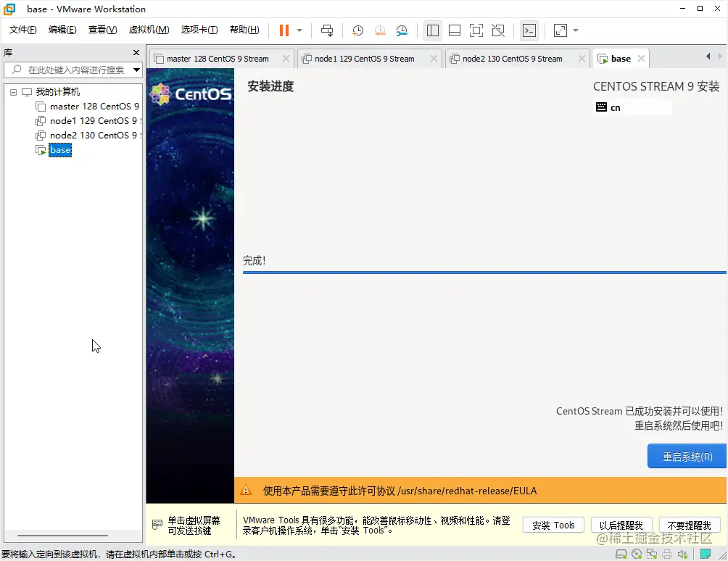This screenshot has height=561, width=728.
Task: Click the CentOS logo in installer
Action: 191,94
